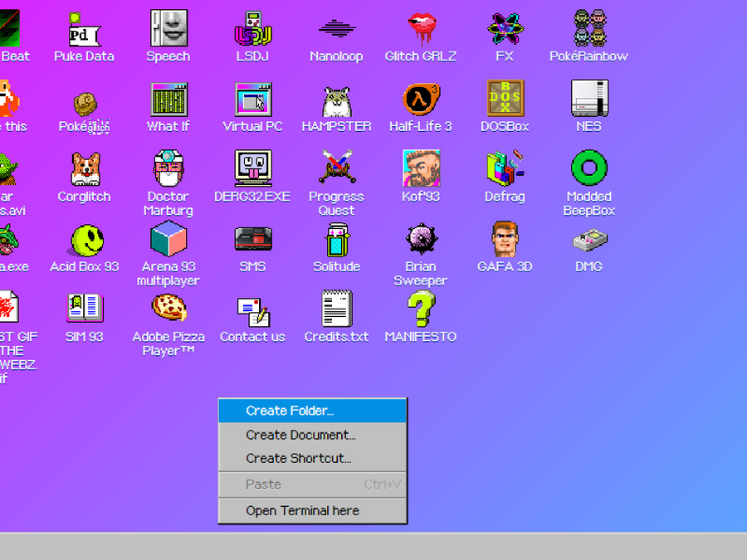
Task: Launch Acid Box 93 smiley icon
Action: click(x=87, y=240)
